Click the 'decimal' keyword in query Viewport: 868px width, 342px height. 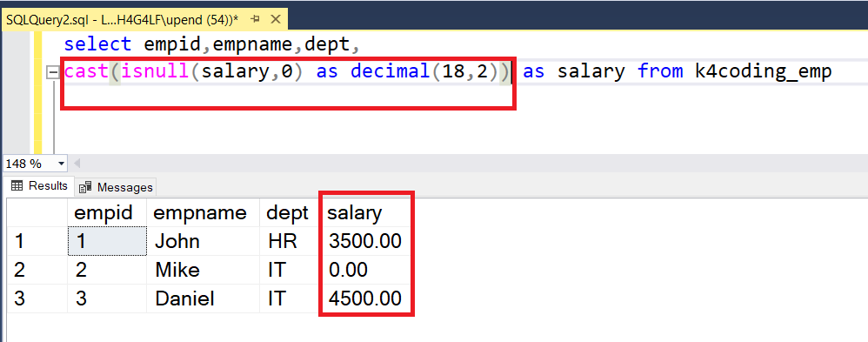pyautogui.click(x=390, y=72)
